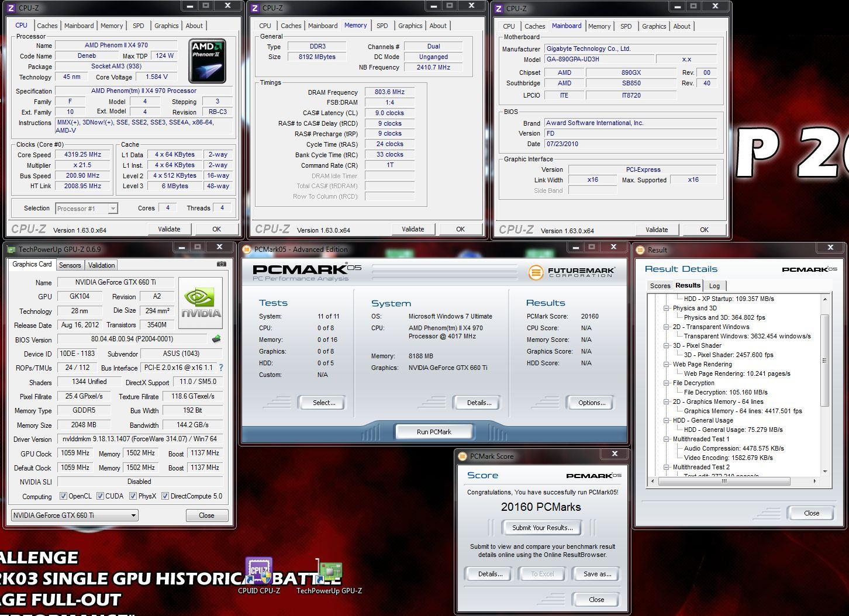Screen dimensions: 849x616
Task: Click the Run PCMark button
Action: pyautogui.click(x=434, y=432)
